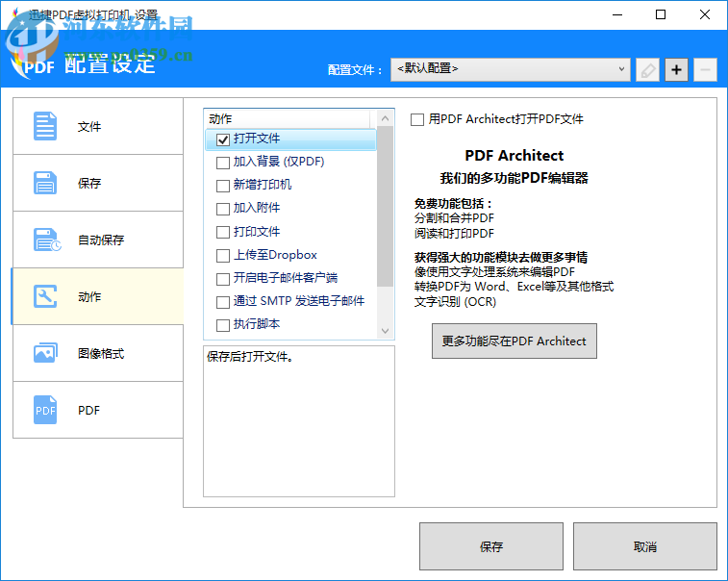Screen dimensions: 728x581
Task: Click the 取消 cancel button
Action: tap(645, 546)
